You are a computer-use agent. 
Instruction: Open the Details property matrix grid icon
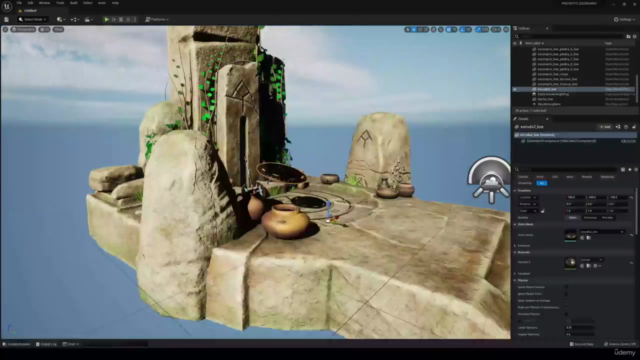tap(623, 169)
